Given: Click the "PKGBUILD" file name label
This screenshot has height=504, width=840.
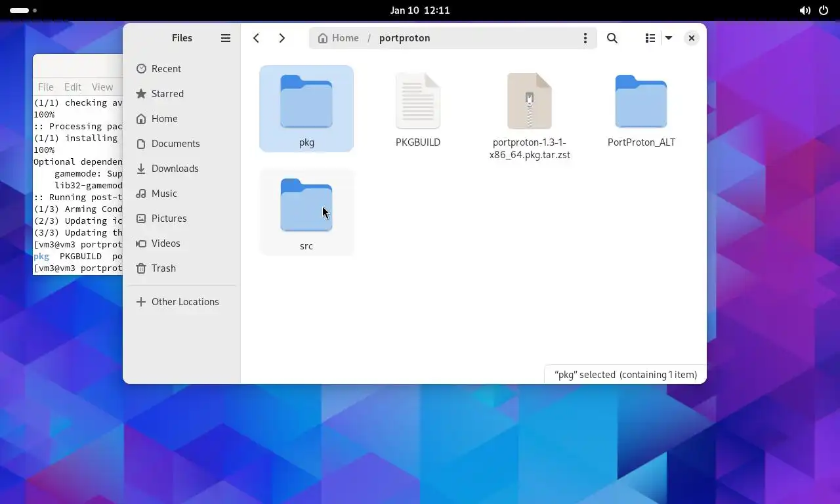Looking at the screenshot, I should (x=418, y=142).
